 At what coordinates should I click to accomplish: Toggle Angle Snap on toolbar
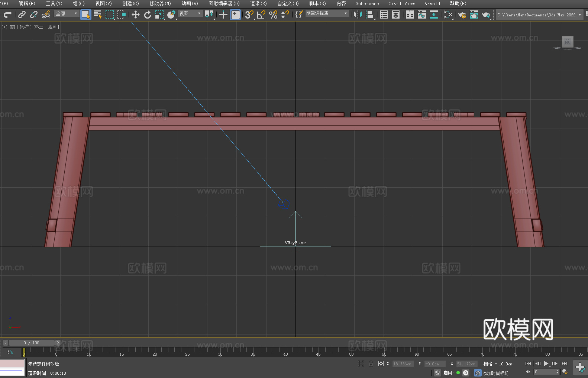click(261, 14)
